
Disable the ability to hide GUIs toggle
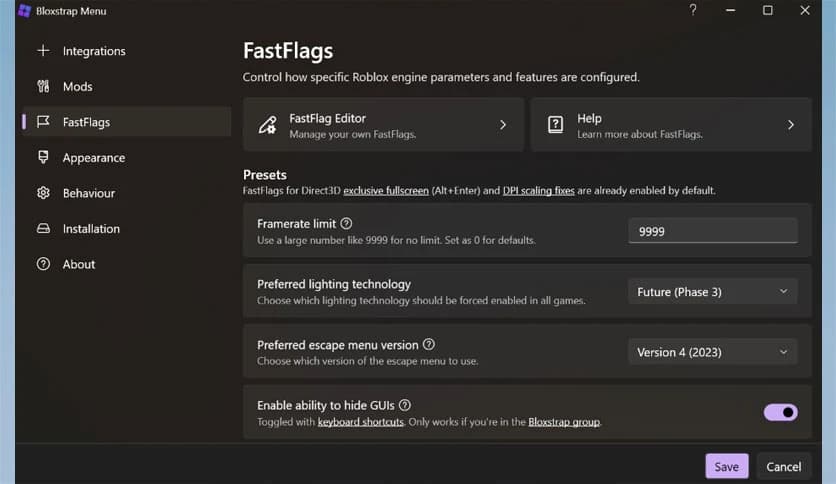(x=780, y=412)
